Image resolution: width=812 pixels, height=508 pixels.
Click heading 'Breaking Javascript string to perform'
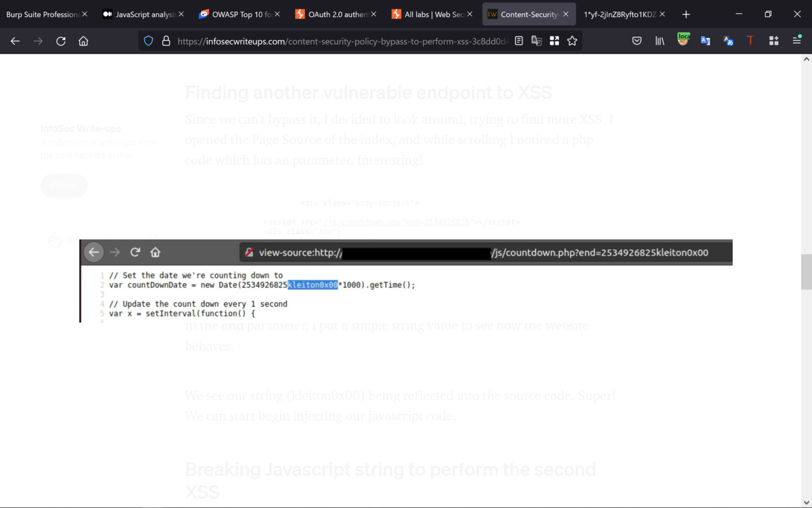390,480
